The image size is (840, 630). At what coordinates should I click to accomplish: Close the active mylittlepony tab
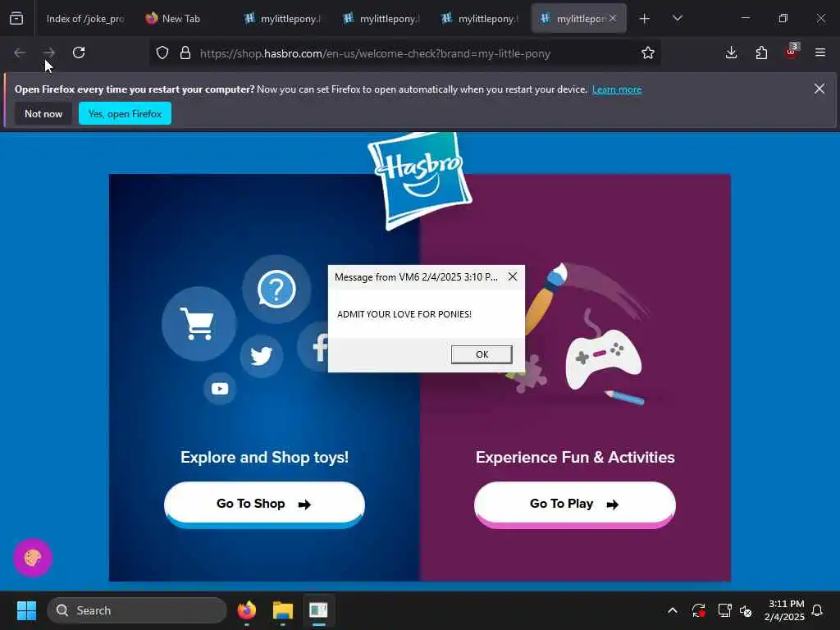pos(613,19)
